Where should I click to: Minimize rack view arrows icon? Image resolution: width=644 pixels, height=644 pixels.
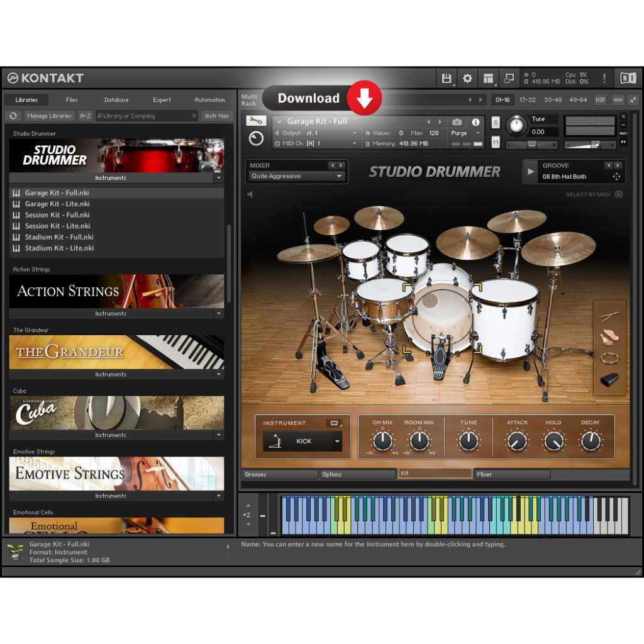[x=633, y=99]
